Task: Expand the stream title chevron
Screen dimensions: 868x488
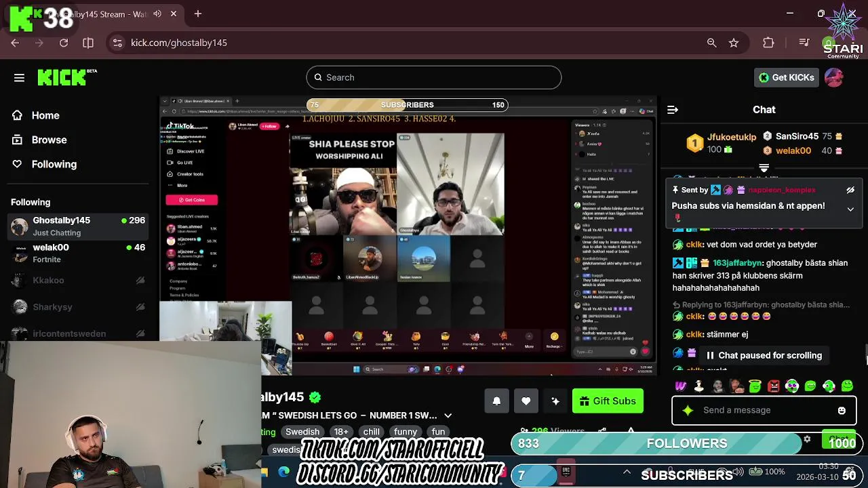Action: click(448, 415)
